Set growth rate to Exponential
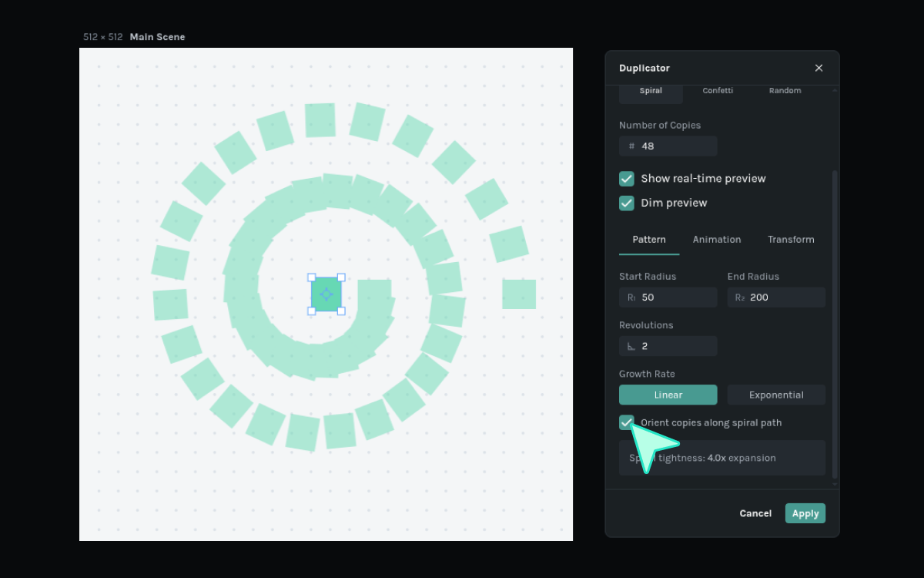Image resolution: width=924 pixels, height=578 pixels. [776, 395]
